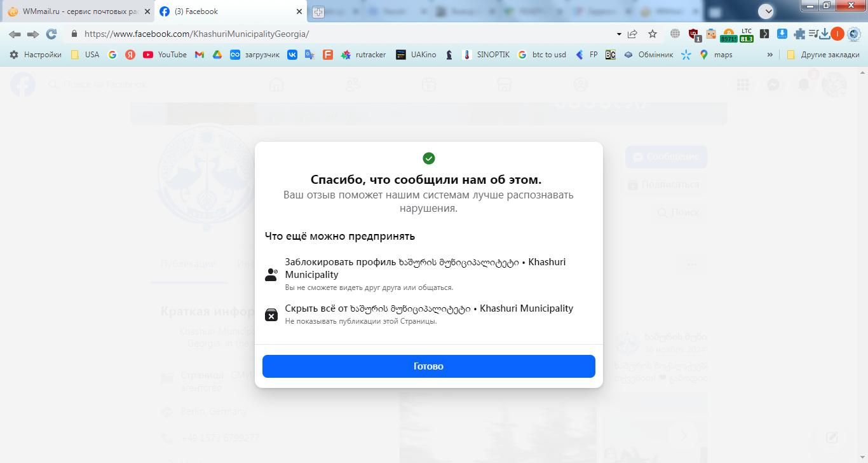Open the btc to usd bookmark
The height and width of the screenshot is (463, 868).
542,55
